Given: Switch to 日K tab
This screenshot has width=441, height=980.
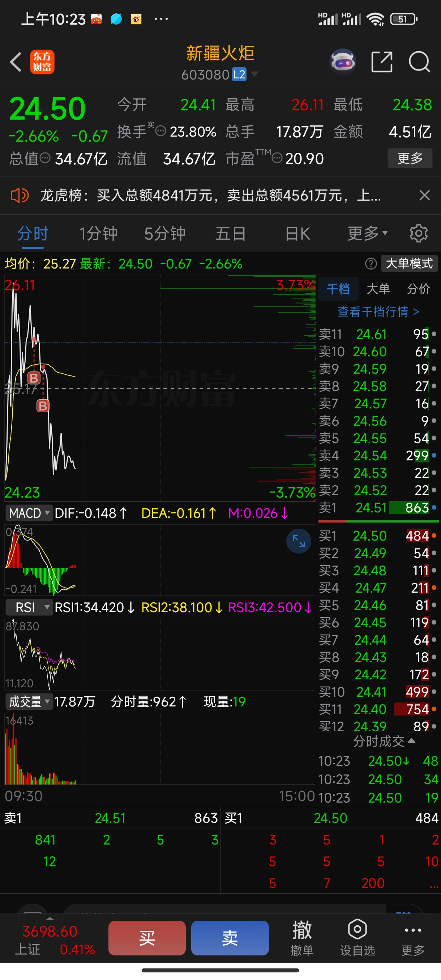Looking at the screenshot, I should (x=297, y=233).
